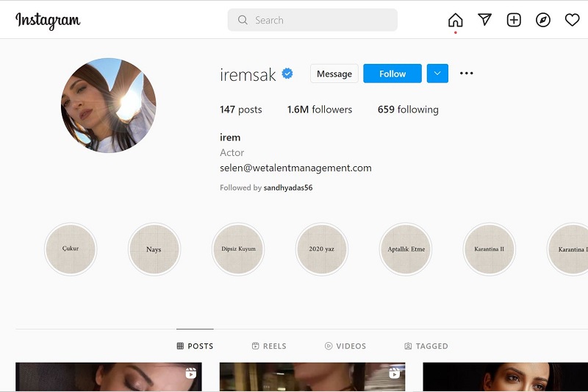Open the Nays story highlight
Viewport: 588px width, 392px height.
coord(154,249)
